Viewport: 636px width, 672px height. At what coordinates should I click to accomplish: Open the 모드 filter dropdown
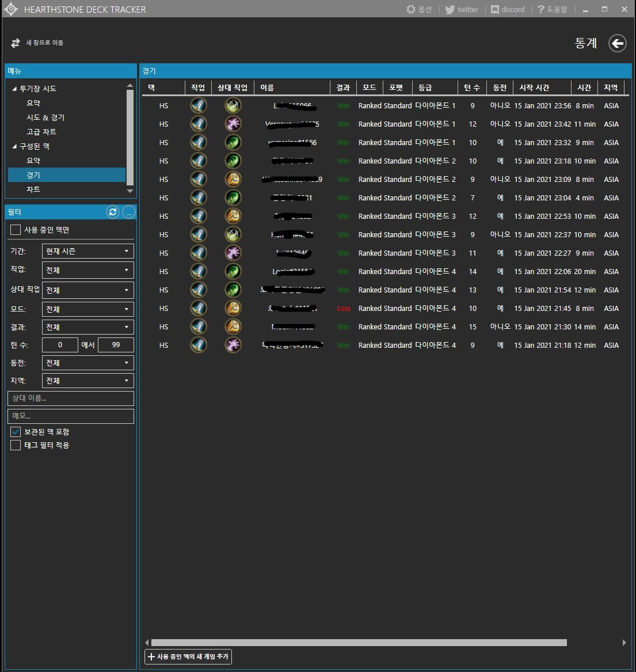pyautogui.click(x=88, y=309)
